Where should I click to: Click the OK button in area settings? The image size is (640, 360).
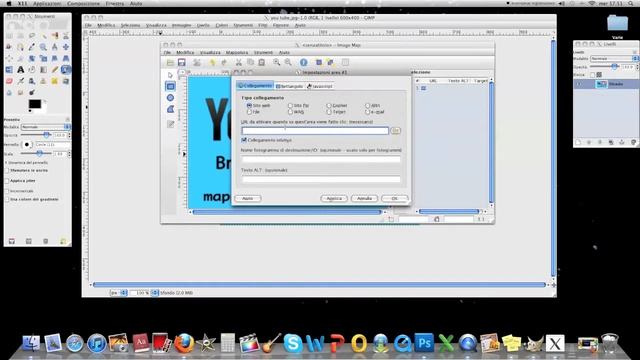pos(394,198)
